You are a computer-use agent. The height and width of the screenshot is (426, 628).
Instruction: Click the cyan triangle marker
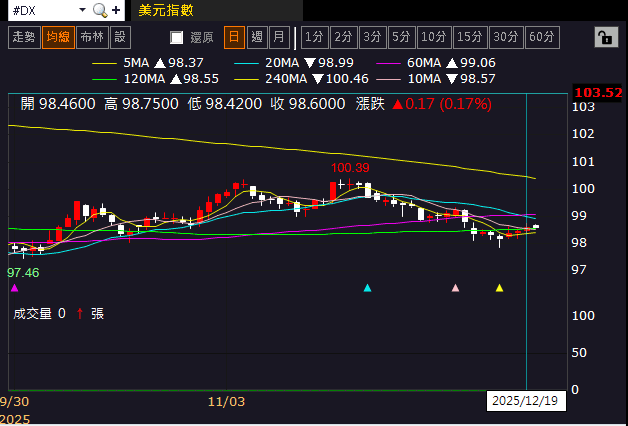[x=367, y=288]
